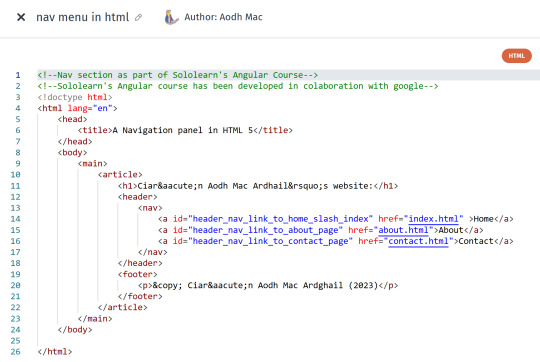Click the 'Home' anchor text

pyautogui.click(x=484, y=219)
